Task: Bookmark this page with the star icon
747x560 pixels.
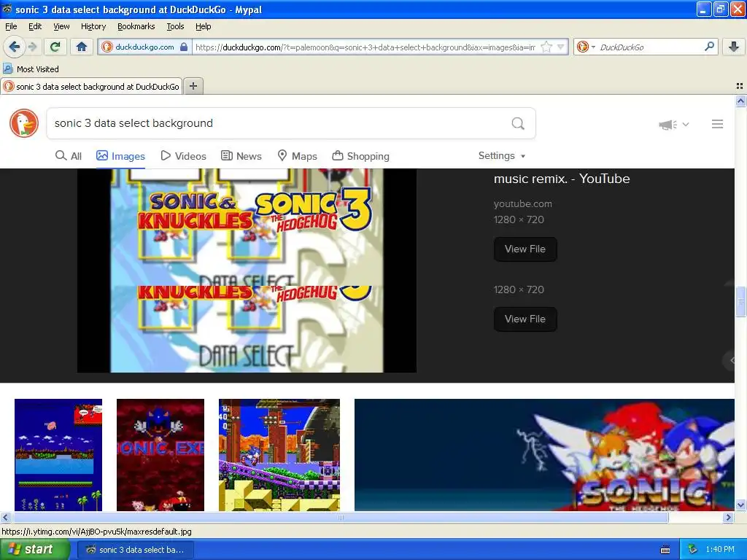Action: pyautogui.click(x=546, y=47)
